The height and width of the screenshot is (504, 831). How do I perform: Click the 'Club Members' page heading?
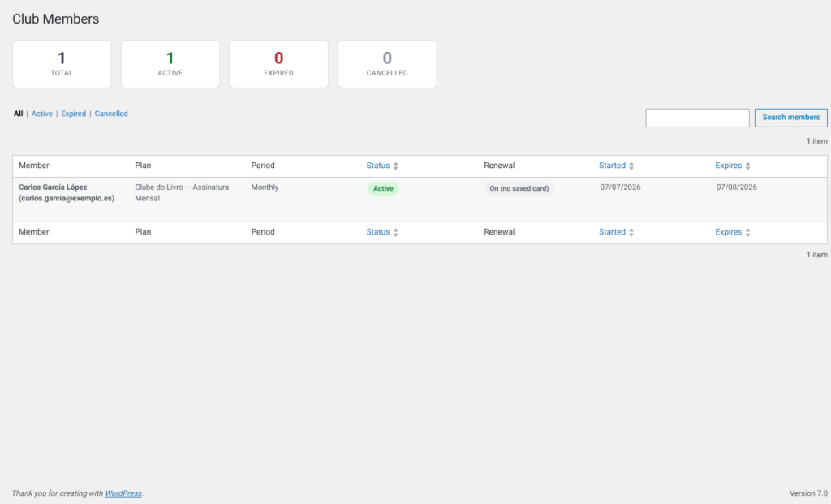[x=56, y=19]
